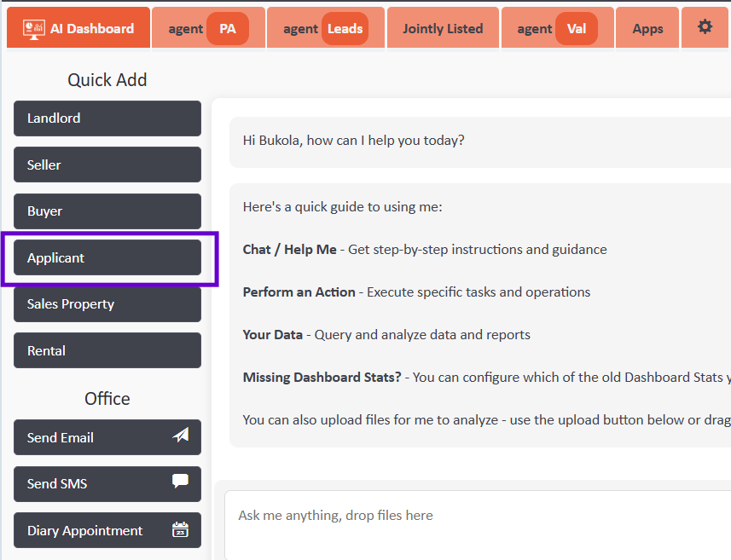Screen dimensions: 731x560
Task: Click the Applicant button
Action: 107,257
